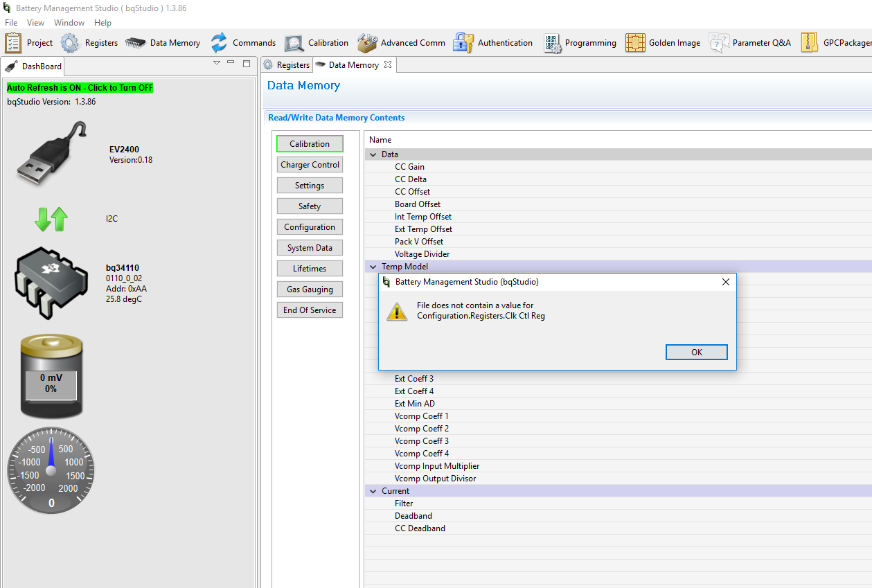The width and height of the screenshot is (872, 588).
Task: Open Authentication padlock-and-key icon
Action: pyautogui.click(x=463, y=43)
